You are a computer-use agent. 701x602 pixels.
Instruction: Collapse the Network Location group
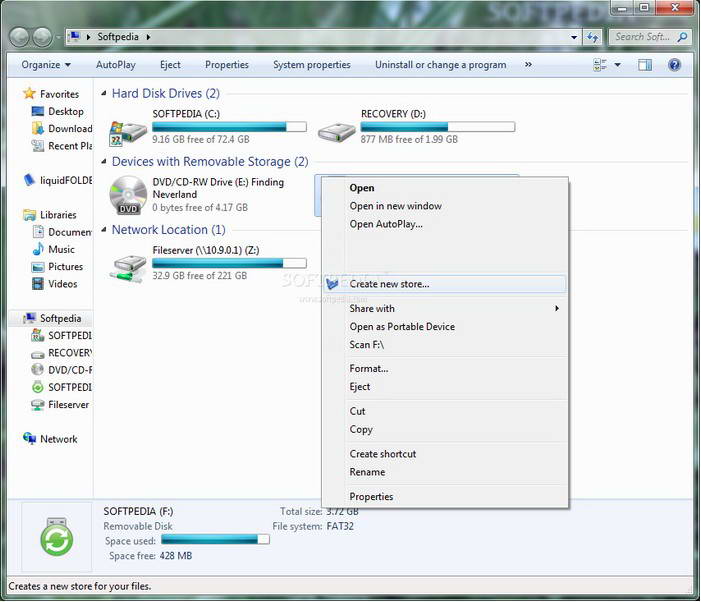click(x=104, y=230)
